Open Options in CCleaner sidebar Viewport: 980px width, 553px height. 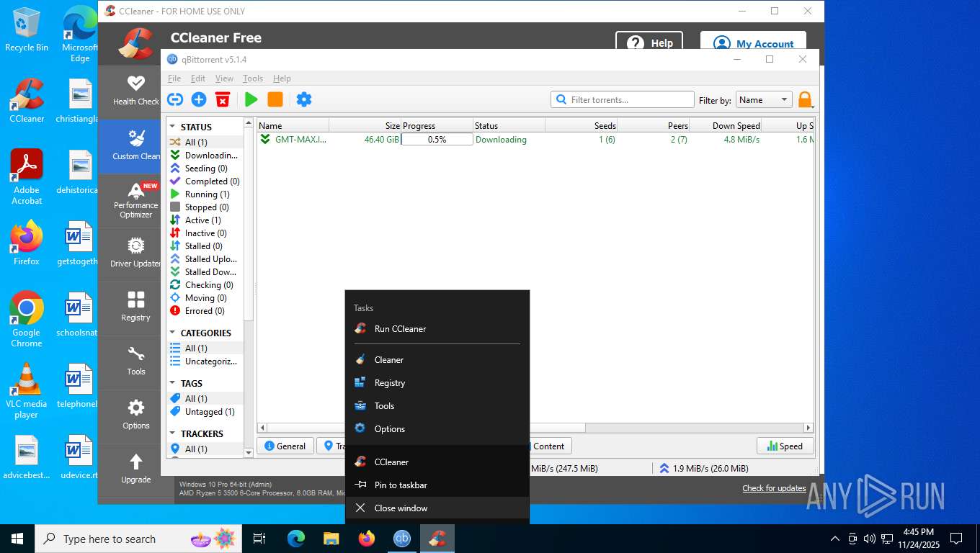point(135,415)
